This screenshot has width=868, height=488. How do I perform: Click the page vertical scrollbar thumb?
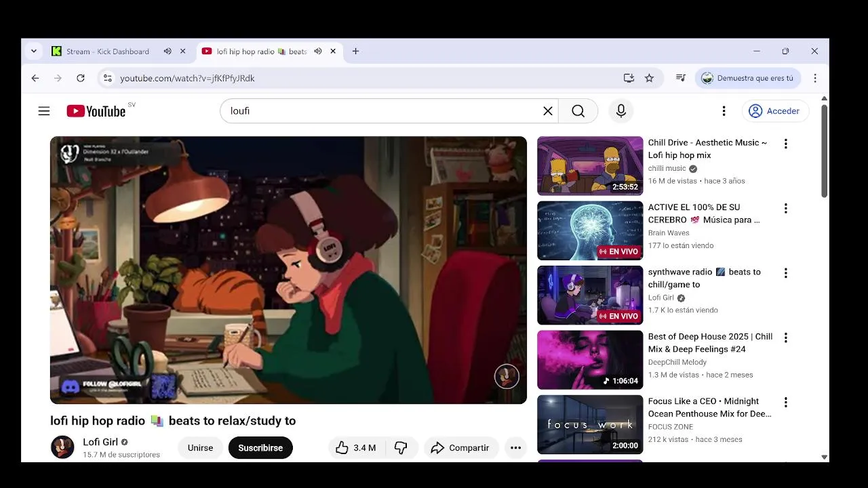(x=825, y=150)
